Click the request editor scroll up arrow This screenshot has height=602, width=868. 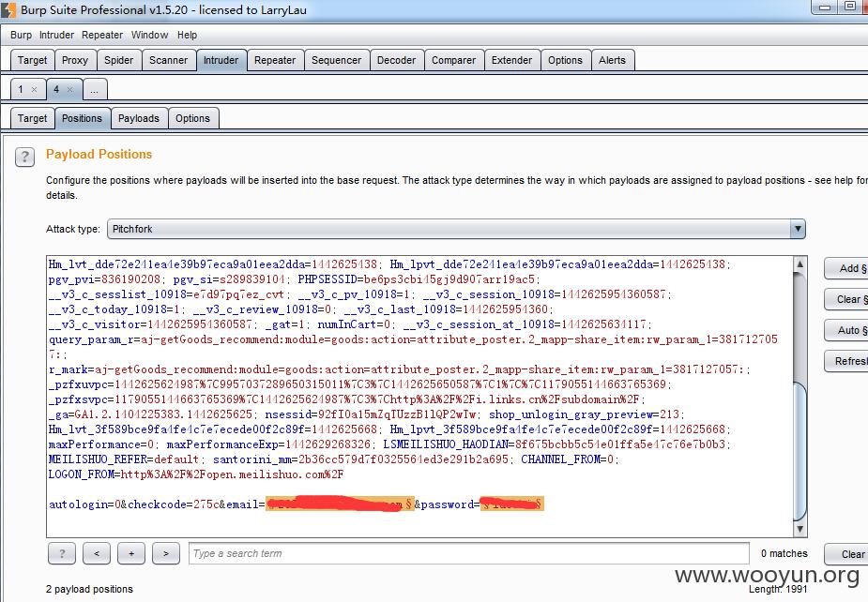[x=799, y=263]
